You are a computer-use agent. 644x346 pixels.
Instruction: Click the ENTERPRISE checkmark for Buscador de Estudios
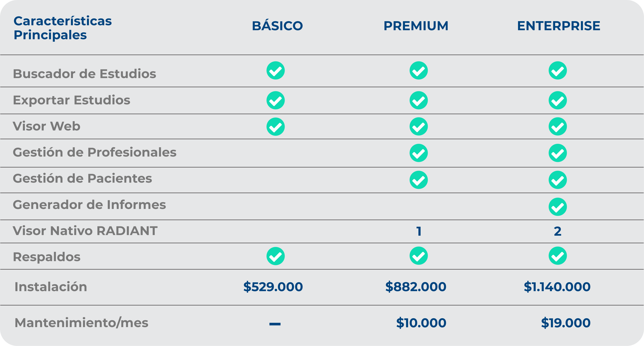[557, 70]
